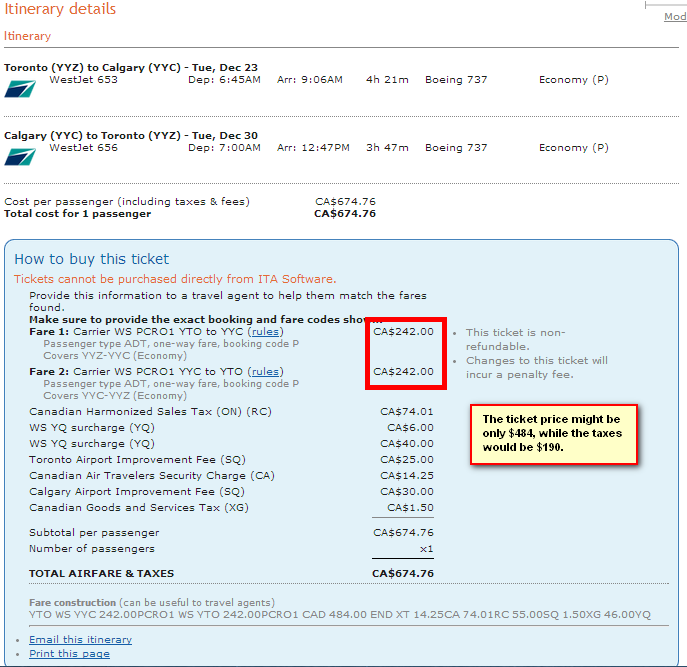Viewport: 687px width, 667px height.
Task: Click the Itinerary details heading
Action: [60, 9]
